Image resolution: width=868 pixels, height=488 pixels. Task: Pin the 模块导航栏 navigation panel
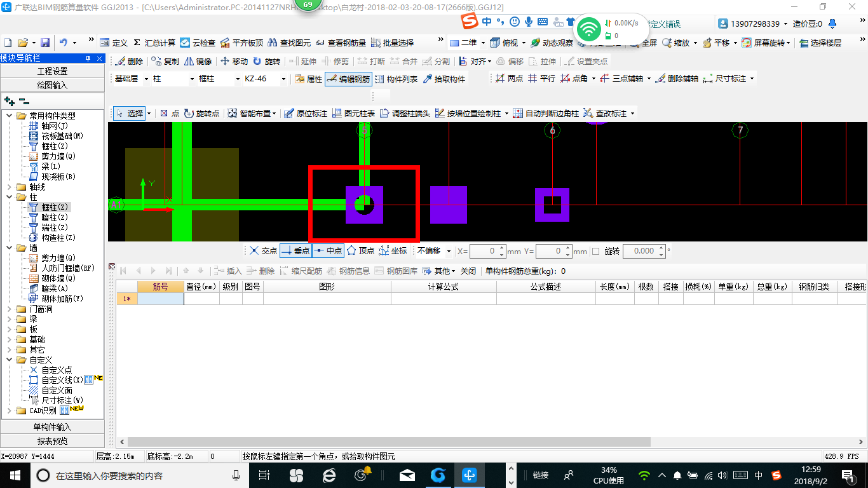[88, 58]
